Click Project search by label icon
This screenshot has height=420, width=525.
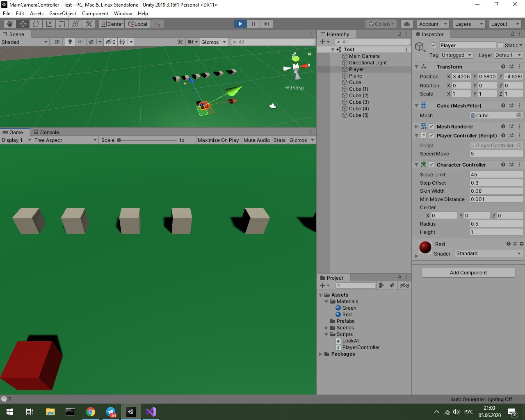coord(392,285)
